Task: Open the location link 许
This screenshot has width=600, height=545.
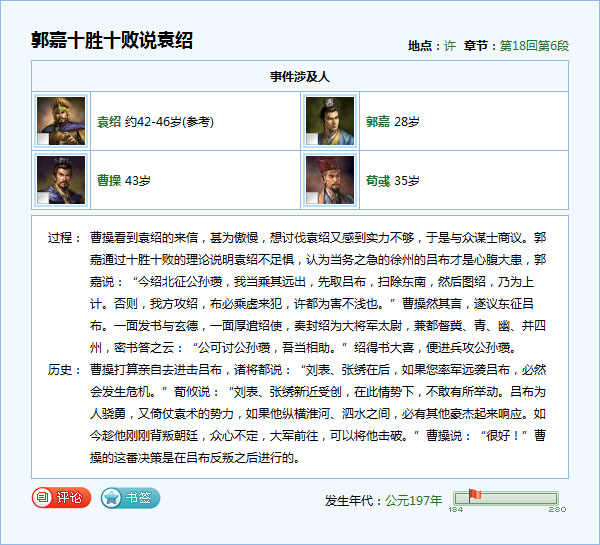Action: click(450, 46)
